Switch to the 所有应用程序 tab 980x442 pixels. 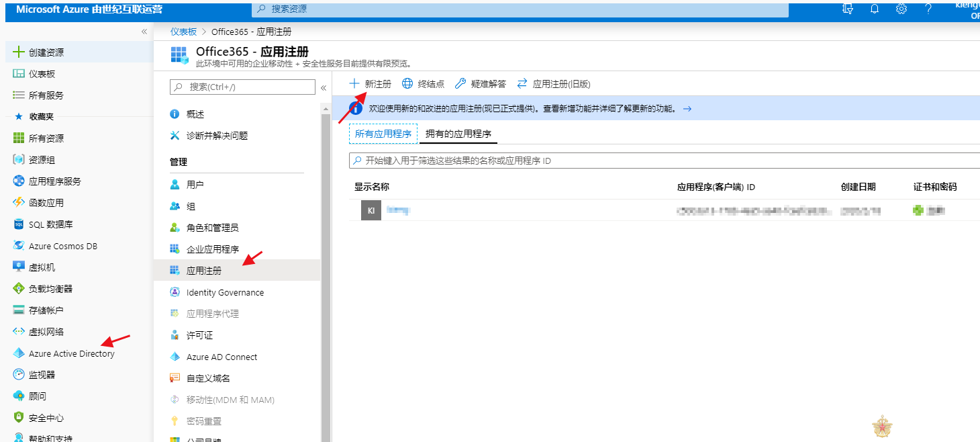pos(383,134)
